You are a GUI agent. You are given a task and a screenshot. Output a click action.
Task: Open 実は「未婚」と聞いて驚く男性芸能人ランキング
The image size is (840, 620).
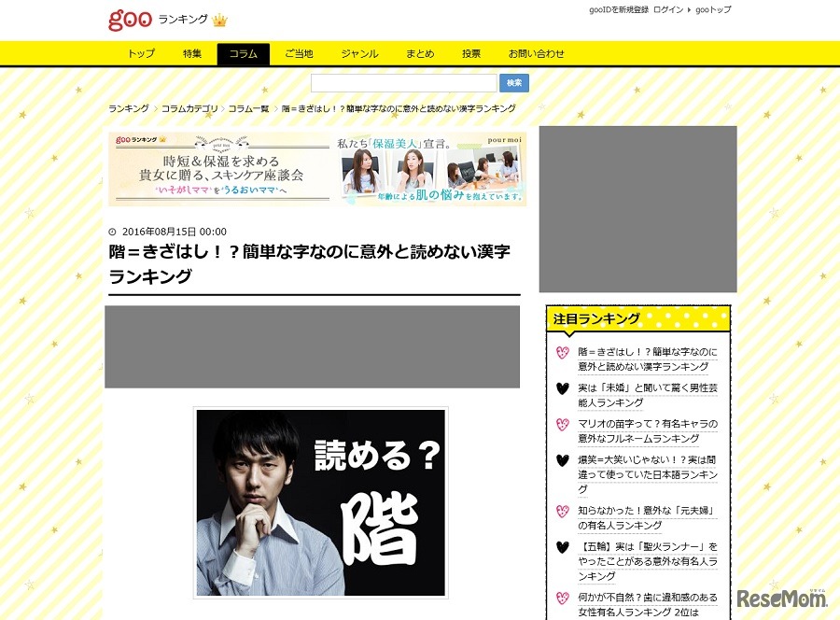[647, 395]
